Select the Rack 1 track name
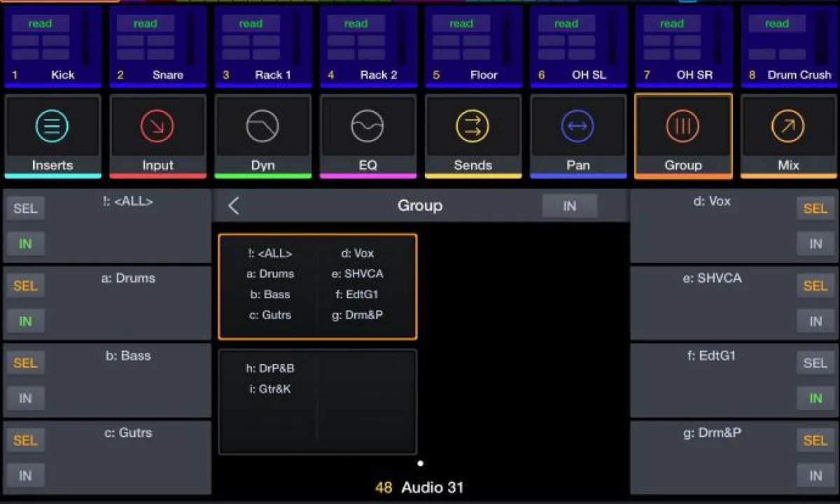This screenshot has width=840, height=504. [273, 74]
